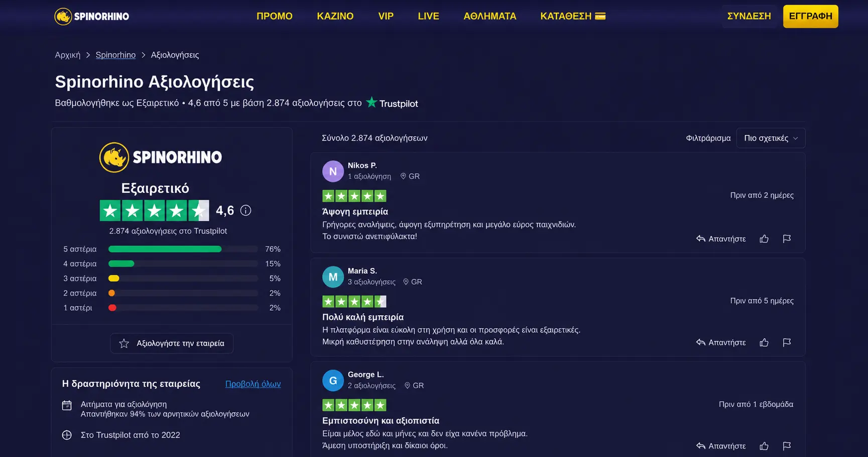Flag the George L. review
Viewport: 868px width, 457px height.
coord(787,446)
